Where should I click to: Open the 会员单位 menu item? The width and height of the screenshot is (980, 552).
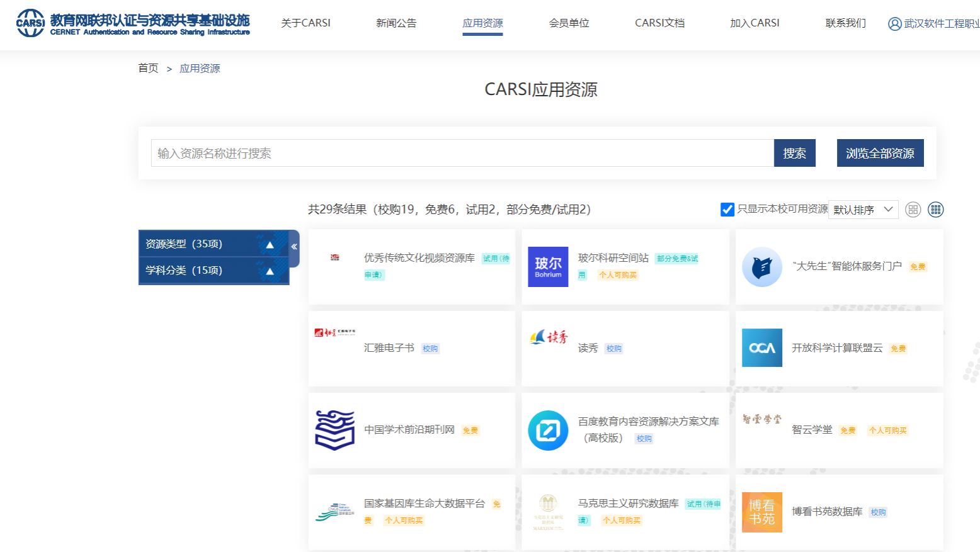569,23
